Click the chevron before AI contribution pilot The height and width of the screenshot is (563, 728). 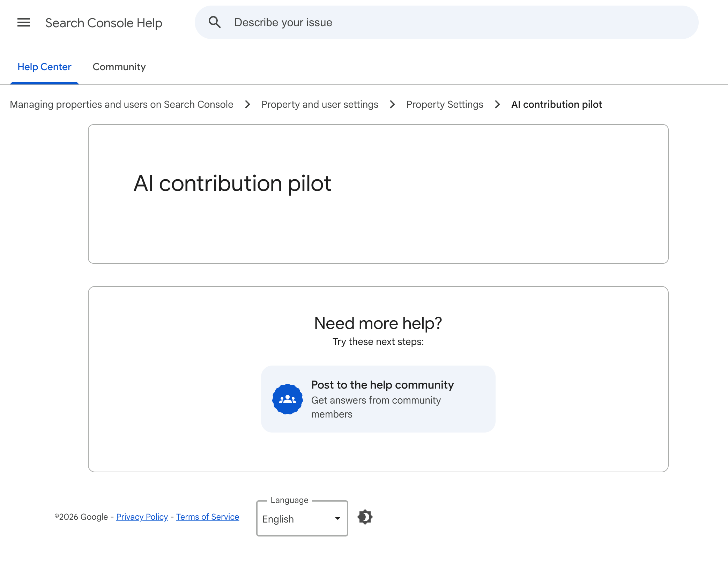tap(497, 104)
